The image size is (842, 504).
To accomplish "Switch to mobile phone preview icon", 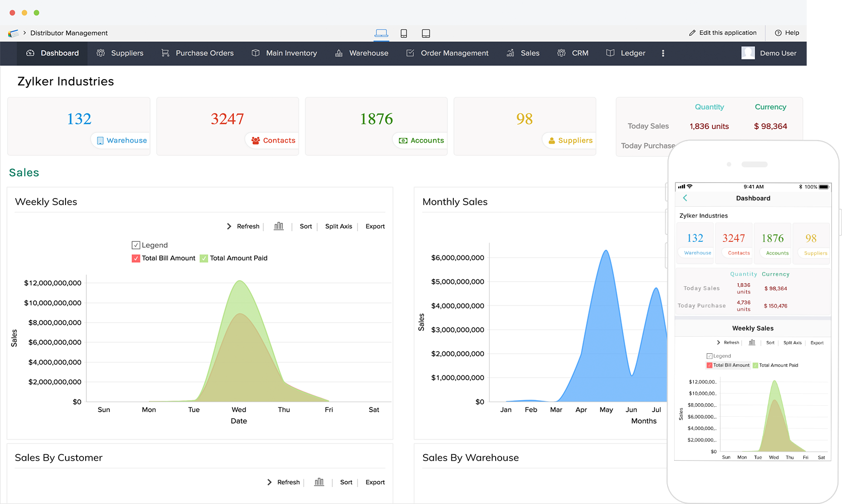I will (x=404, y=33).
